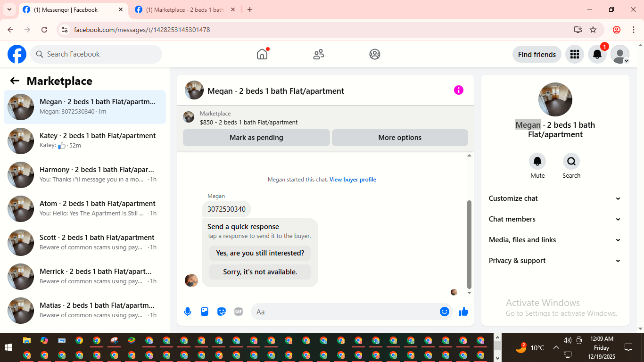Open the Notifications bell in header
The image size is (644, 362).
coord(597,54)
